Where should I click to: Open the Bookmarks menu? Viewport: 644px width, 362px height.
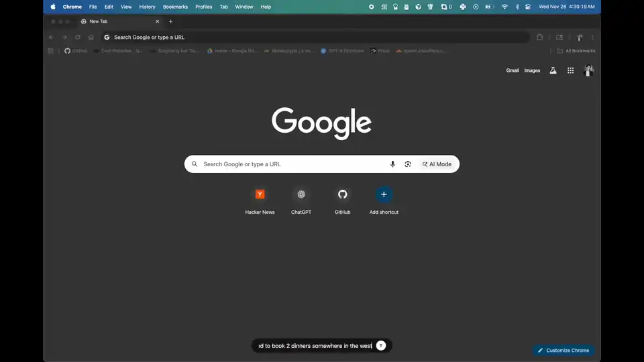(x=175, y=7)
